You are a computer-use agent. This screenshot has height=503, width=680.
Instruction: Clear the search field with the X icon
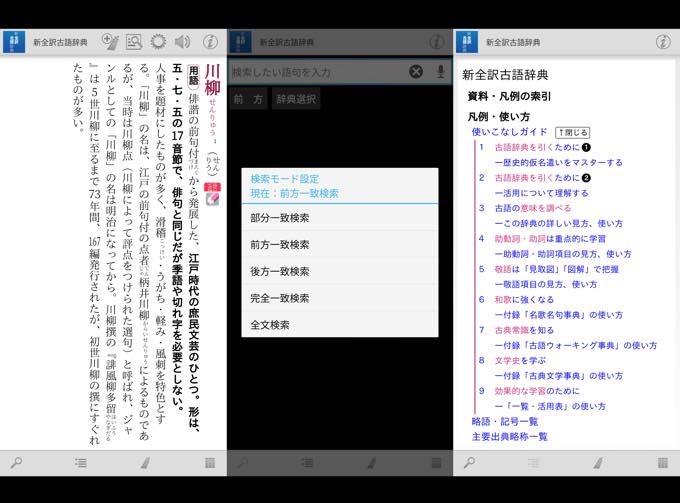tap(416, 72)
